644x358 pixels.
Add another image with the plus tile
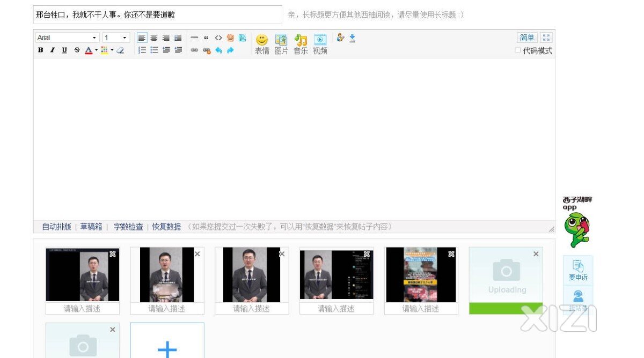167,341
